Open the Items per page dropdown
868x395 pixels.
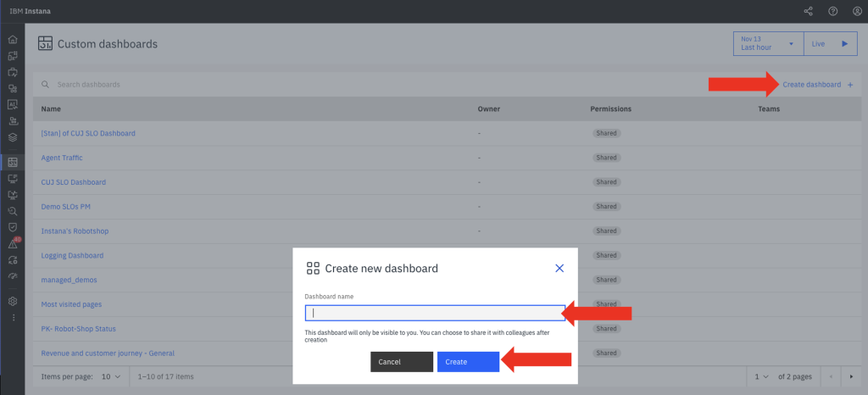[111, 376]
